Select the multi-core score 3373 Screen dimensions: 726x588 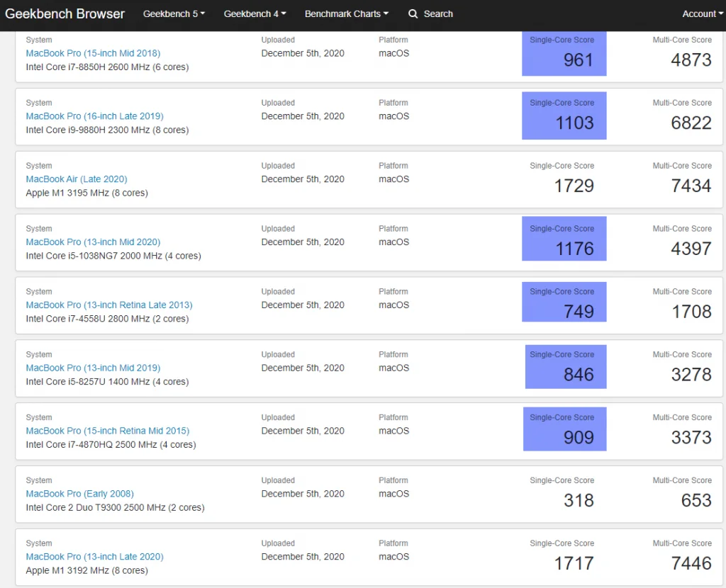[691, 438]
